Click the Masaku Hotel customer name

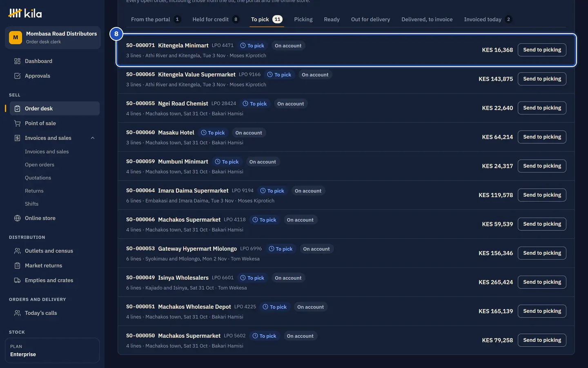176,132
